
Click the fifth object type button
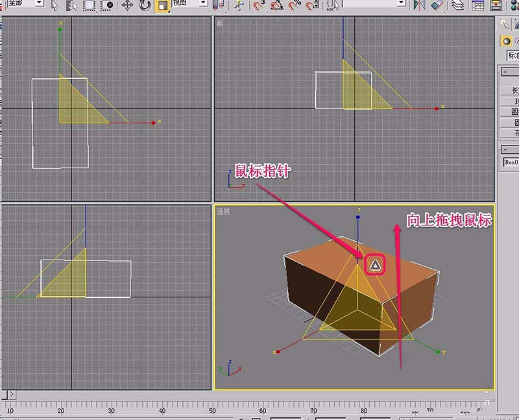click(509, 133)
